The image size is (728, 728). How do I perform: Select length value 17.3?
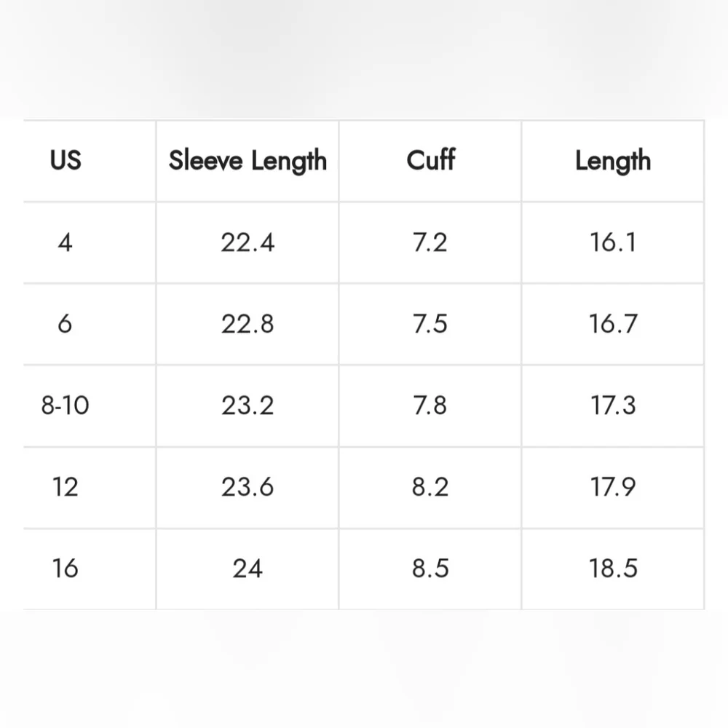click(x=613, y=405)
